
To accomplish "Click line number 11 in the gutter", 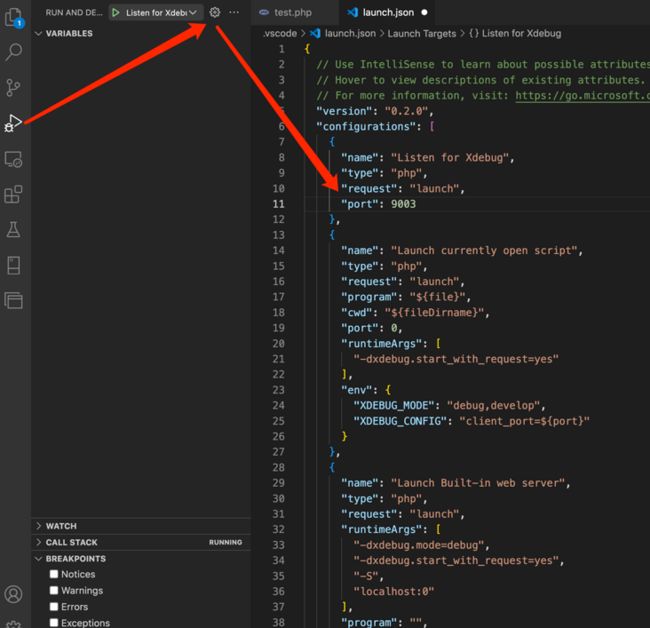I will 279,204.
